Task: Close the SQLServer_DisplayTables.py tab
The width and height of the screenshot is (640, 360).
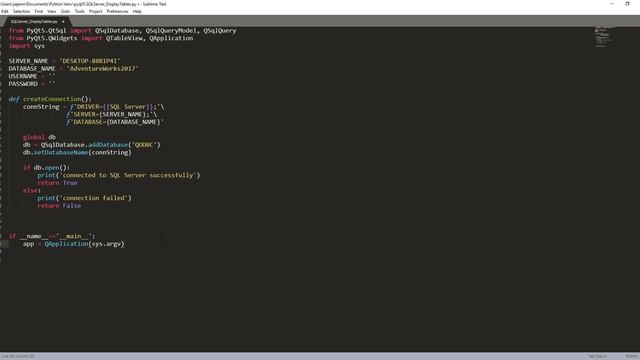Action: point(63,22)
